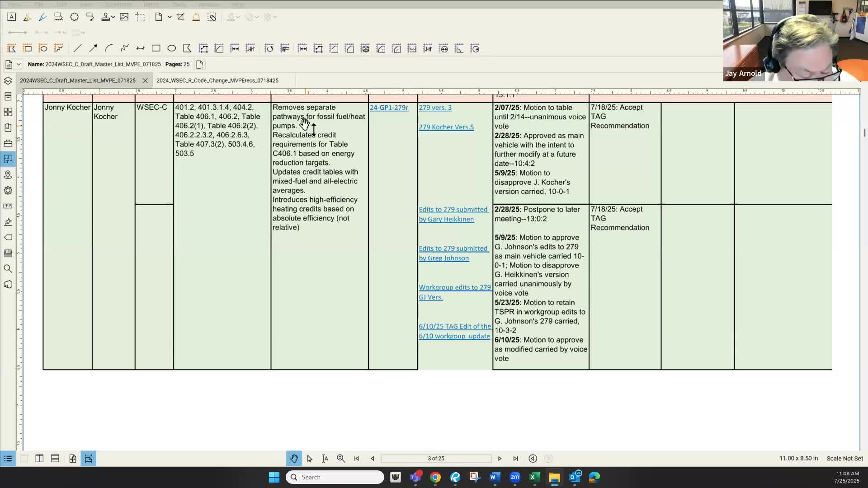Select the Text Box markup tool

click(12, 17)
